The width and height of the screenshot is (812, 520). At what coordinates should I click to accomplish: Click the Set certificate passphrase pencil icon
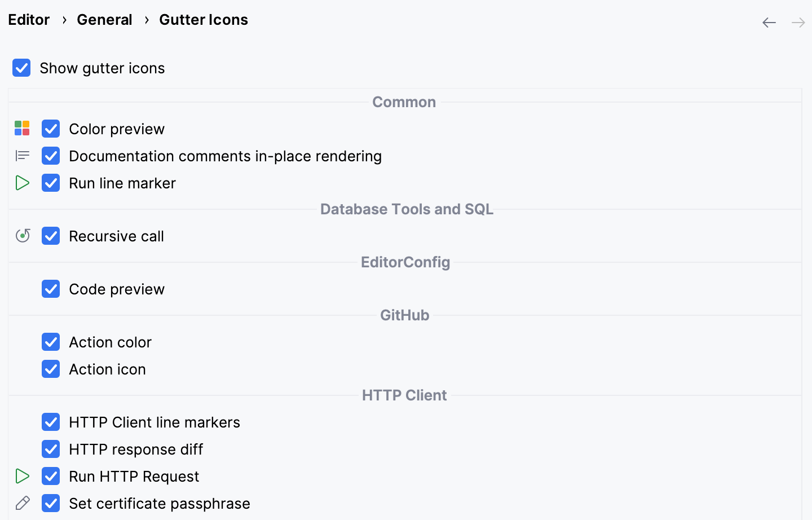pyautogui.click(x=22, y=503)
